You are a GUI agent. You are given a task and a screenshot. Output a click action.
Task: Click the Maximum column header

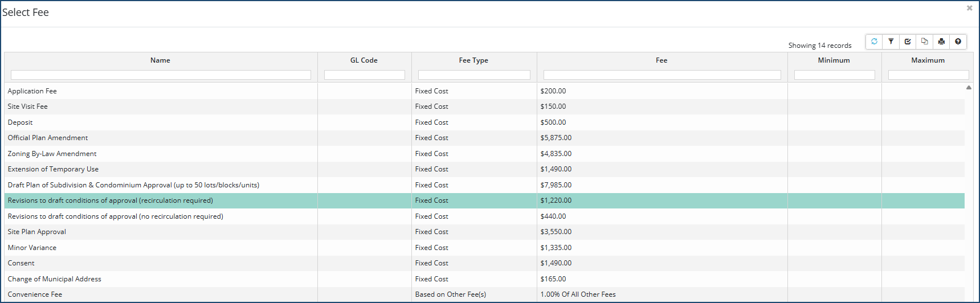928,60
